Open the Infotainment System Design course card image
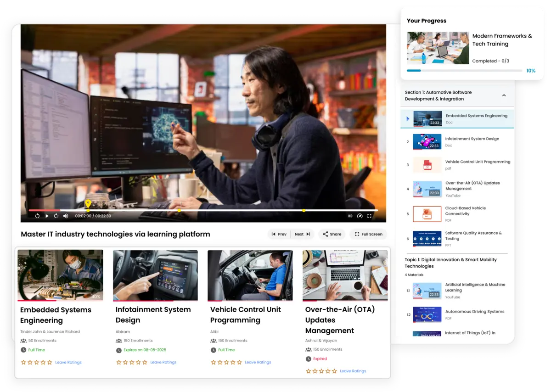 pyautogui.click(x=155, y=275)
